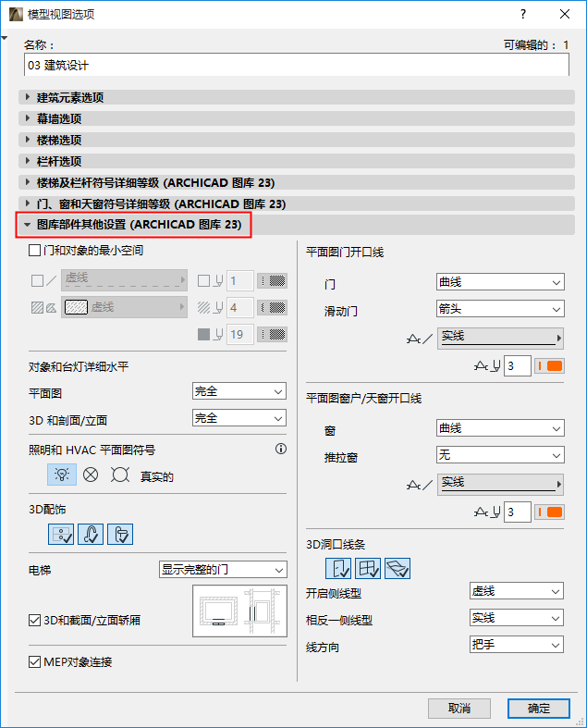587x728 pixels.
Task: Toggle the 3D faucet accessory icon
Action: coord(91,534)
